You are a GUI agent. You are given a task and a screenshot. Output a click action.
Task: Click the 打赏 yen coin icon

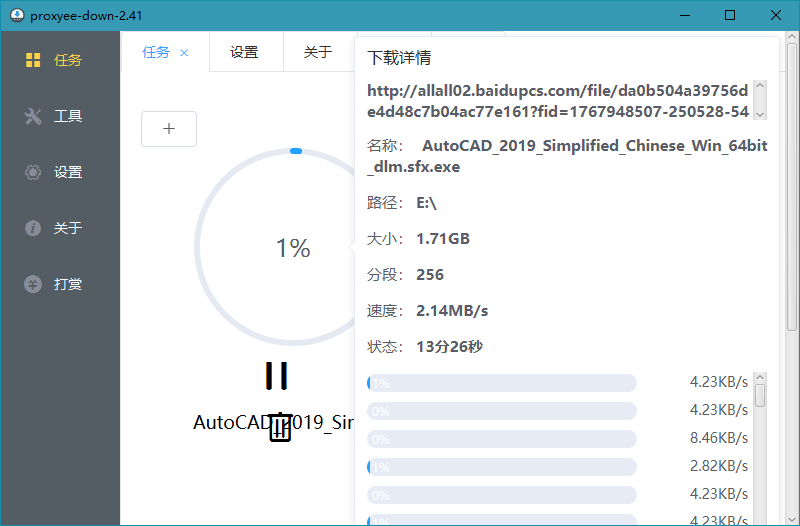(x=33, y=284)
